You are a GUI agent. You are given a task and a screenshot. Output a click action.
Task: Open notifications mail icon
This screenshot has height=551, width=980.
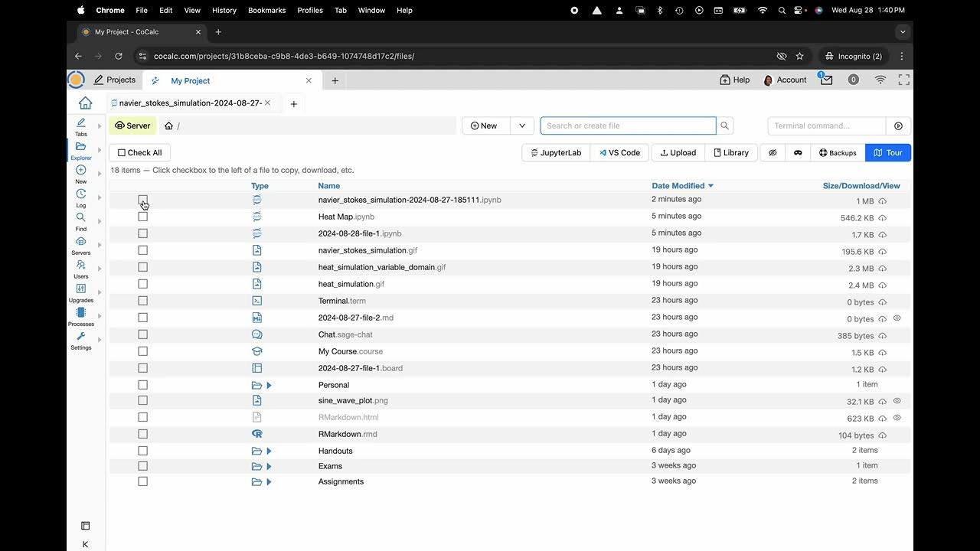coord(826,80)
